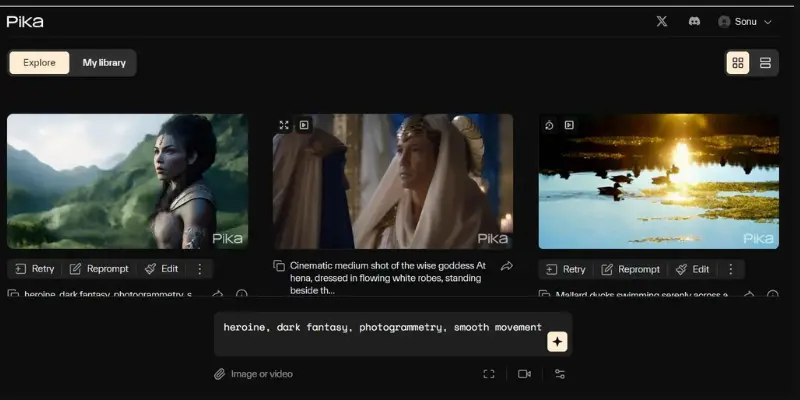This screenshot has height=400, width=800.
Task: Open aspect ratio frame options
Action: (x=489, y=374)
